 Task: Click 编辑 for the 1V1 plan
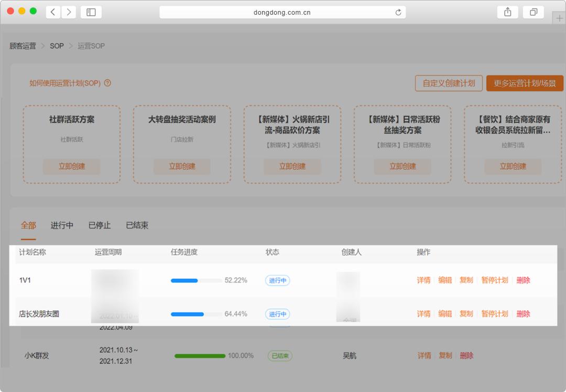(445, 280)
